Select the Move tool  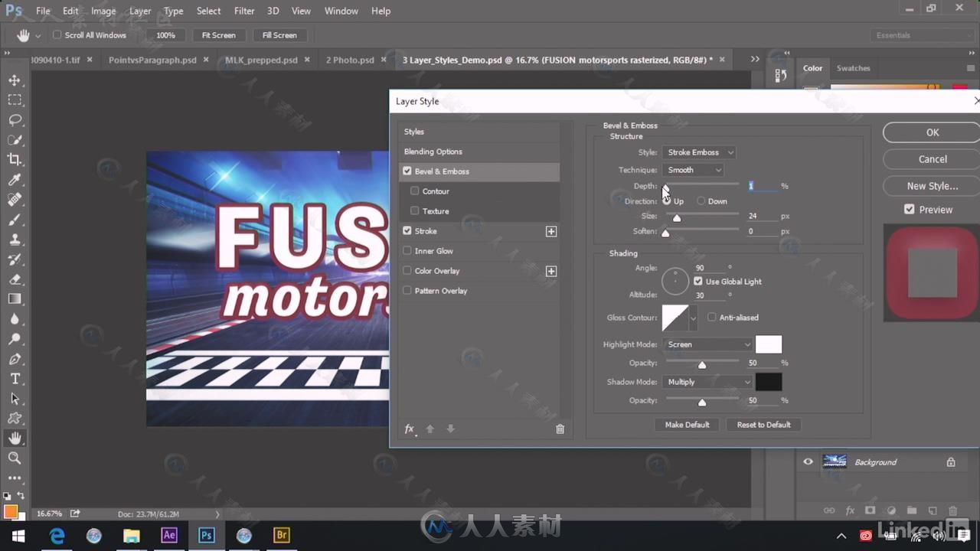(x=15, y=80)
